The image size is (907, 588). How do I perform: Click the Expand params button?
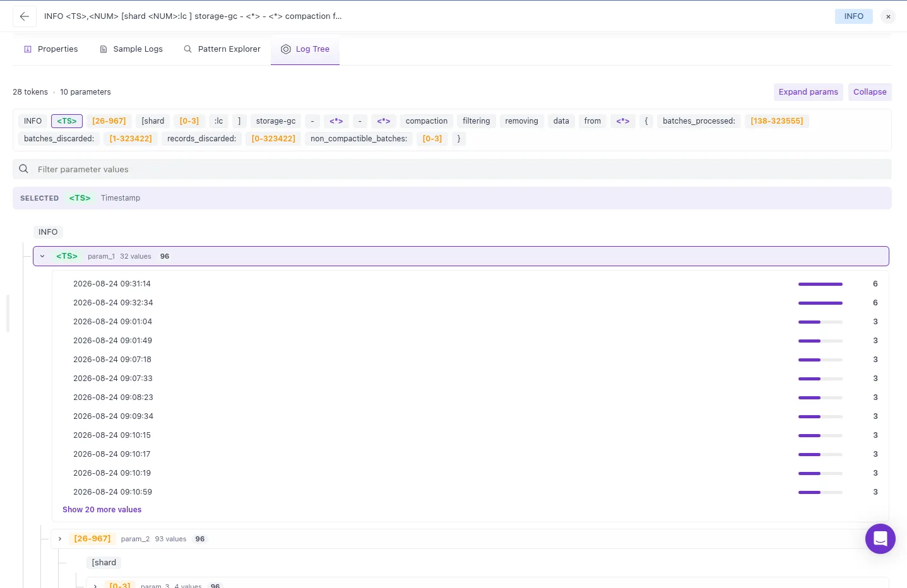coord(808,92)
